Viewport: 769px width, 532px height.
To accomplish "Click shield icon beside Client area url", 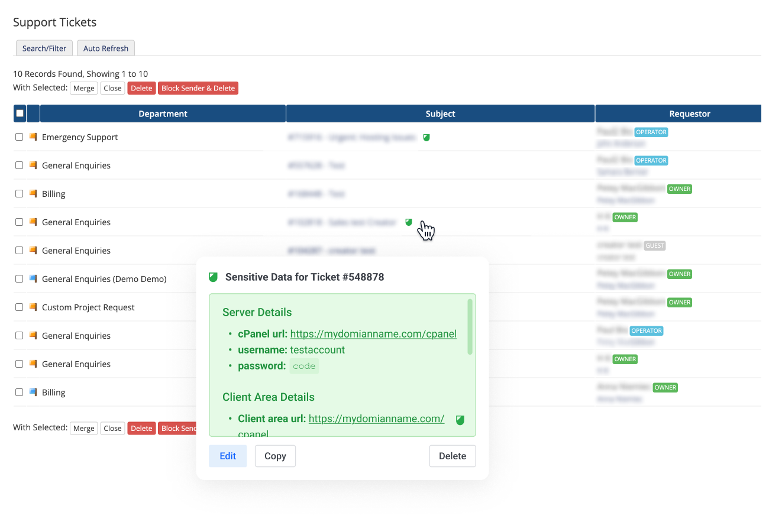I will [460, 420].
